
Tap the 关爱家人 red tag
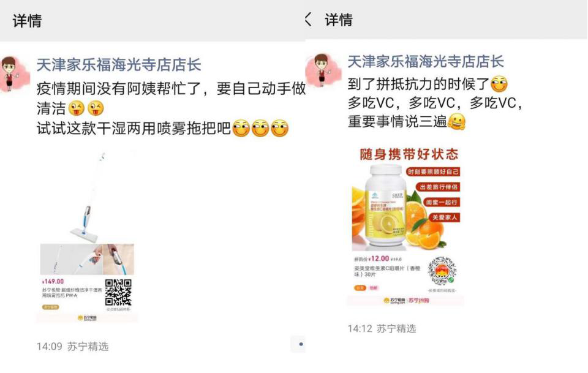tap(445, 217)
